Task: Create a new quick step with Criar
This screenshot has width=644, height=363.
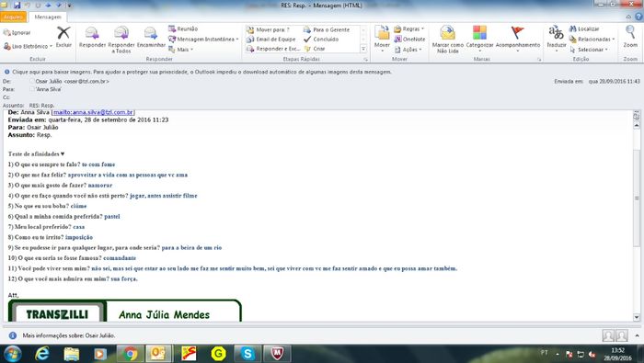Action: [315, 49]
